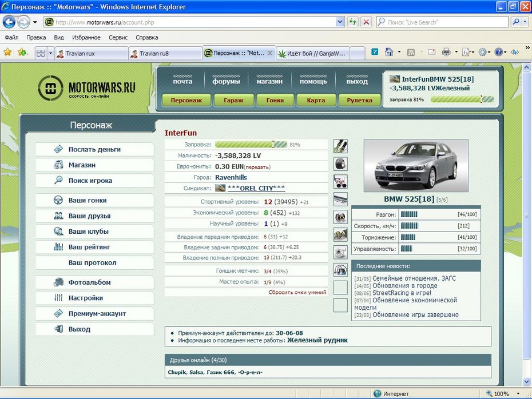Click the Stop loading X icon
Viewport: 532px width, 399px height.
pyautogui.click(x=366, y=22)
